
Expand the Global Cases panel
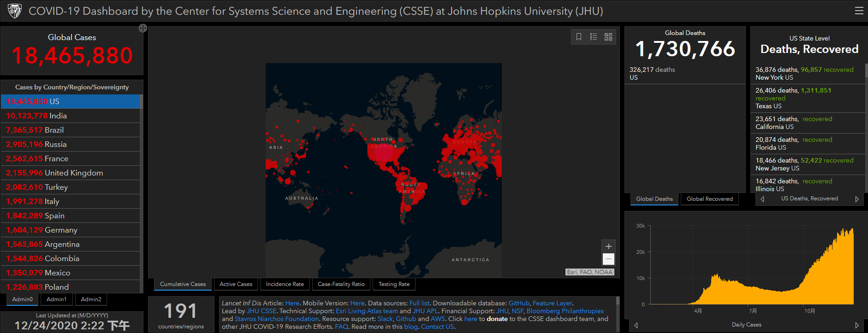(143, 29)
